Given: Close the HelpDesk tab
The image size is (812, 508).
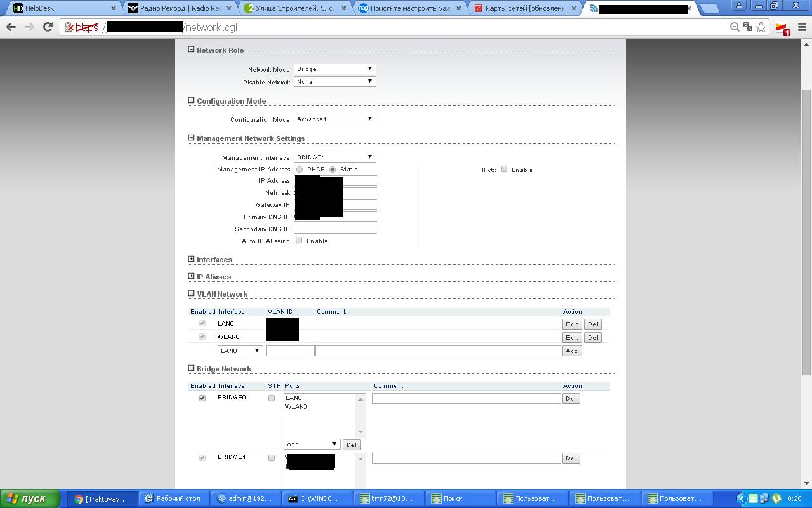Looking at the screenshot, I should [114, 8].
